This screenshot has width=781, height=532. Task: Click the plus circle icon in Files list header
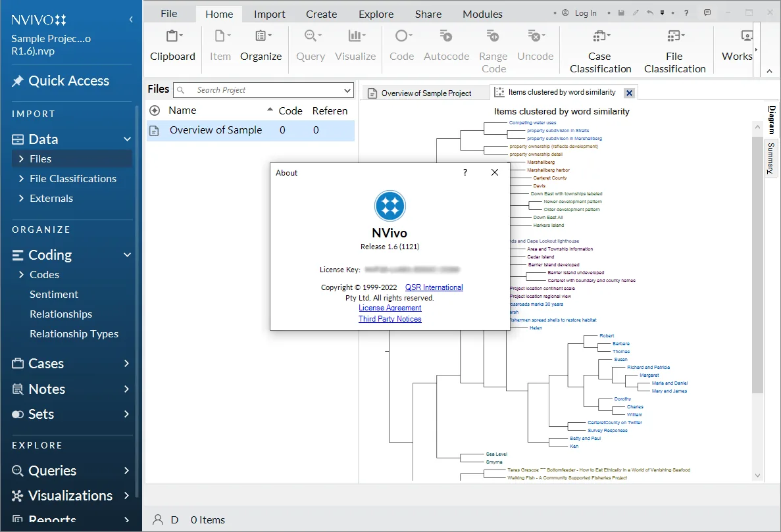(155, 110)
